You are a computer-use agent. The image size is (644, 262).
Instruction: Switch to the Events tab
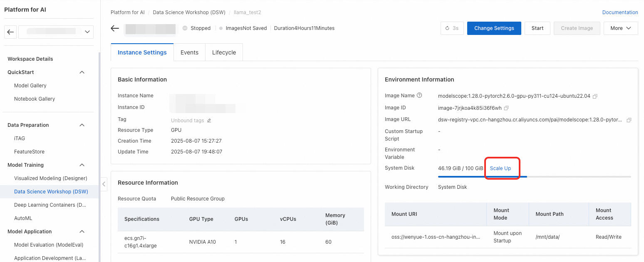(189, 52)
